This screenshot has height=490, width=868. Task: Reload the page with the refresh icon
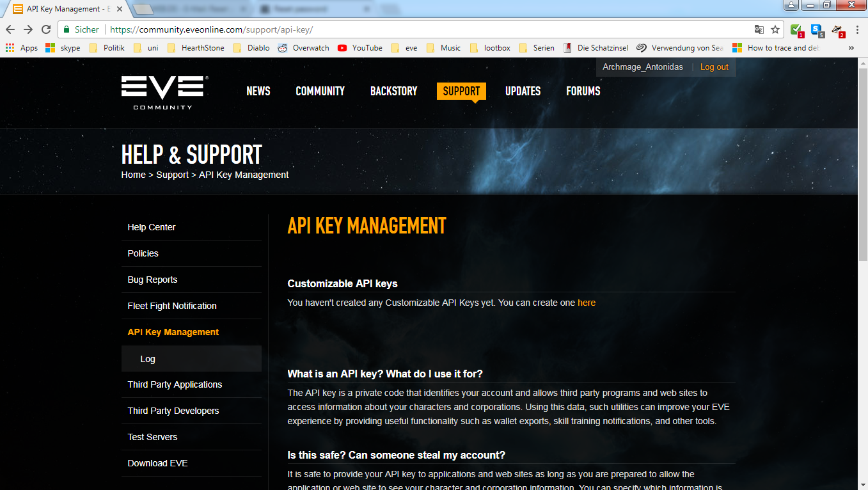(46, 29)
